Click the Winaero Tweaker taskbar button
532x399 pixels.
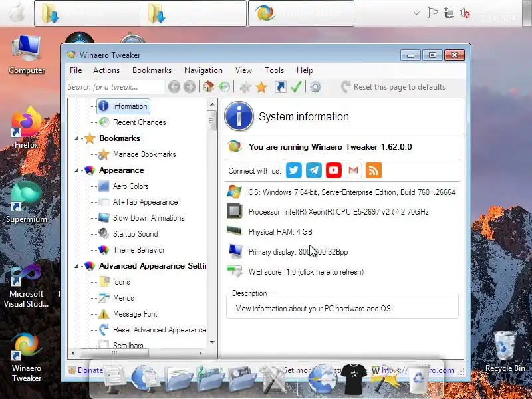[301, 13]
